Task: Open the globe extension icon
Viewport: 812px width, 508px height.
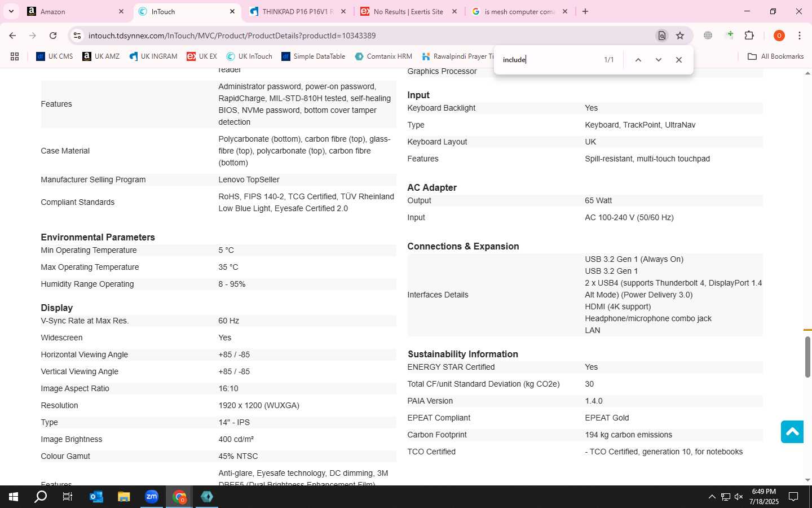Action: click(x=708, y=36)
